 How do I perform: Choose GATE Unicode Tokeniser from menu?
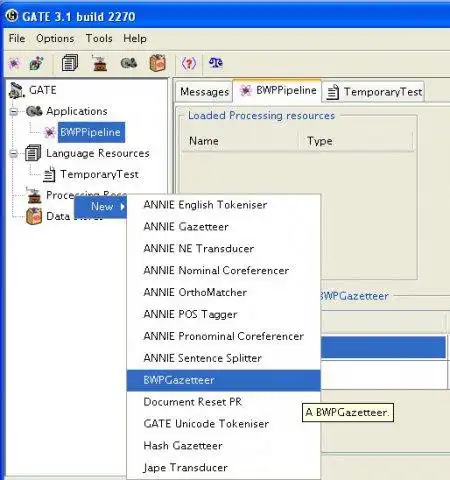(223, 424)
